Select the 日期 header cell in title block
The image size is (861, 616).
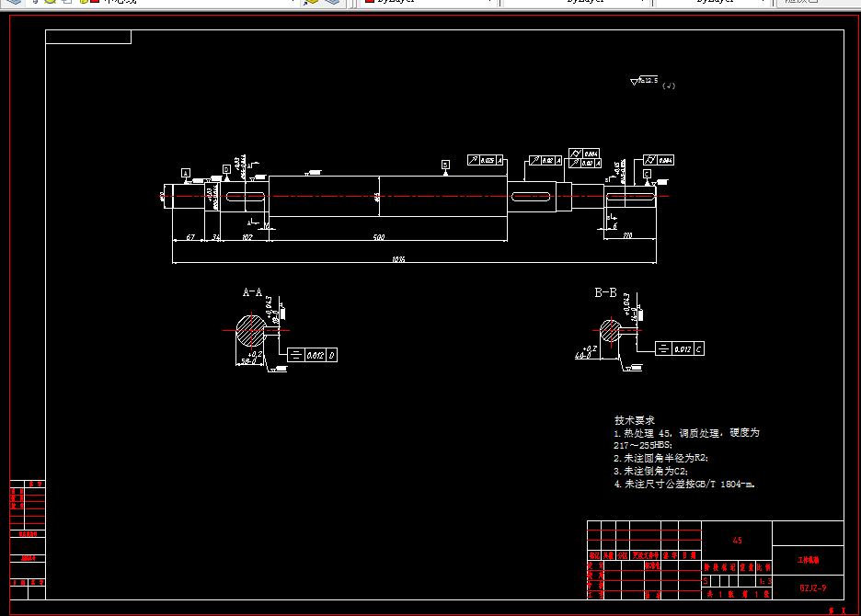pos(690,555)
